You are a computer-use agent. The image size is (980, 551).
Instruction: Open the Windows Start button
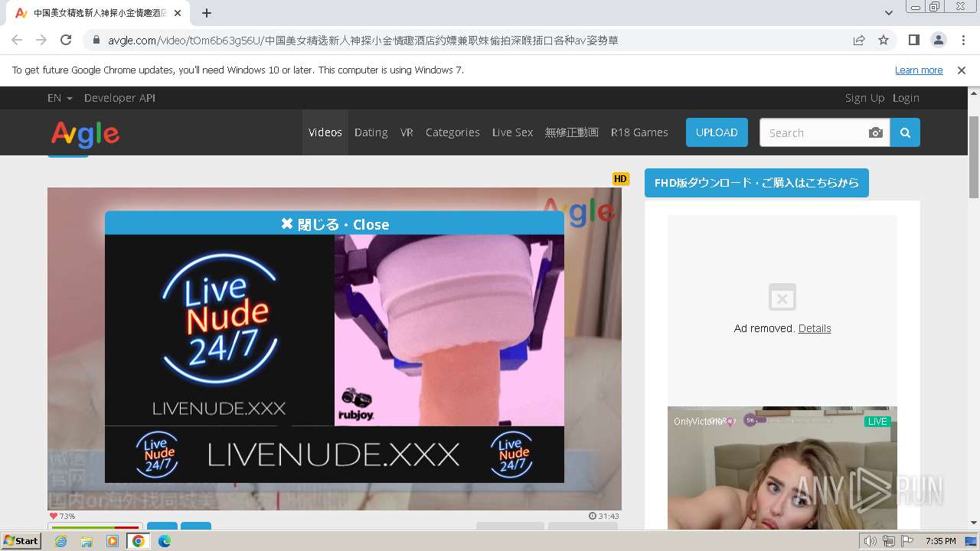[21, 541]
